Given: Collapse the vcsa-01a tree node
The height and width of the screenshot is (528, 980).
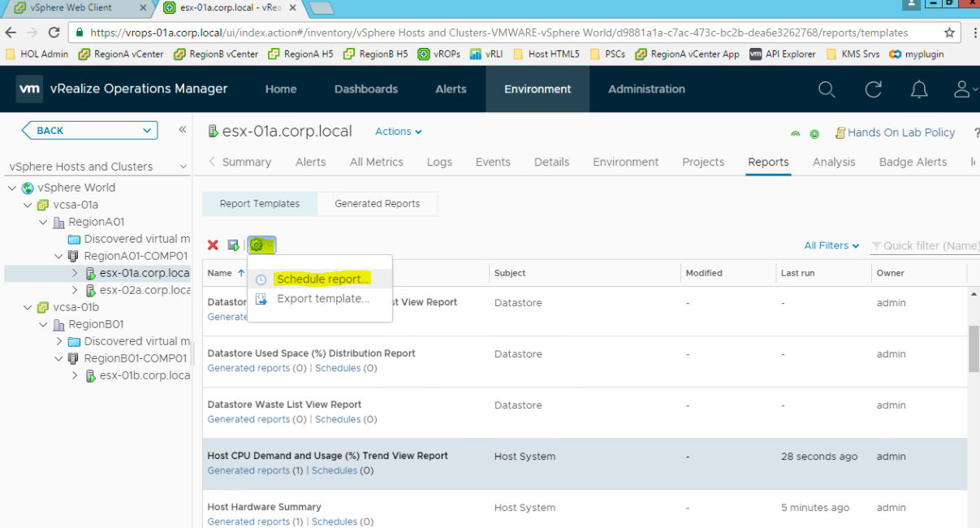Looking at the screenshot, I should [28, 205].
